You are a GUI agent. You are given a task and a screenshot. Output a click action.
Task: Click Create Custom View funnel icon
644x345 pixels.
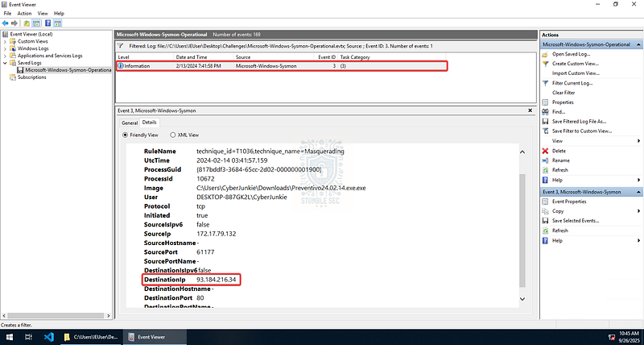[545, 64]
